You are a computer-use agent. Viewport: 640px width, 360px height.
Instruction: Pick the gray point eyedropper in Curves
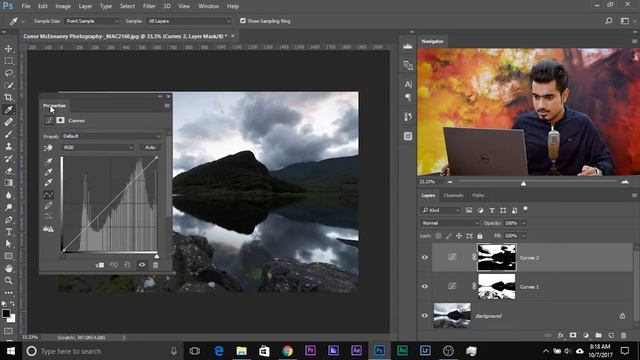48,172
